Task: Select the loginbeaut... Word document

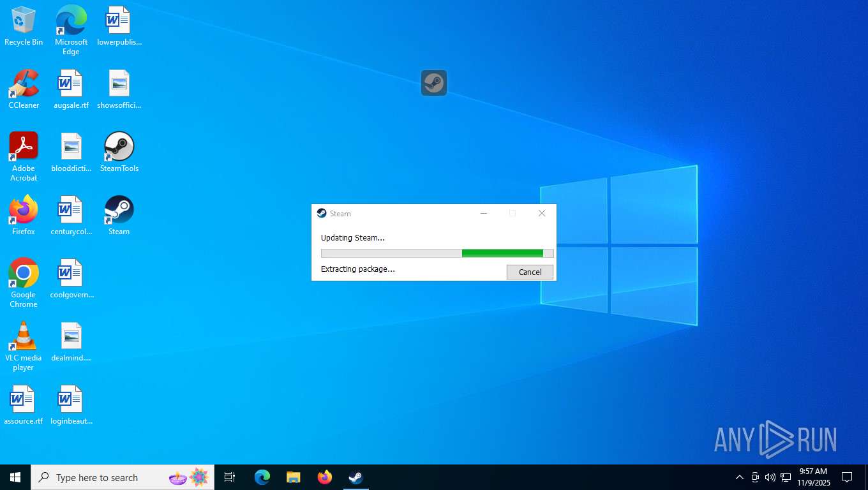Action: [71, 405]
